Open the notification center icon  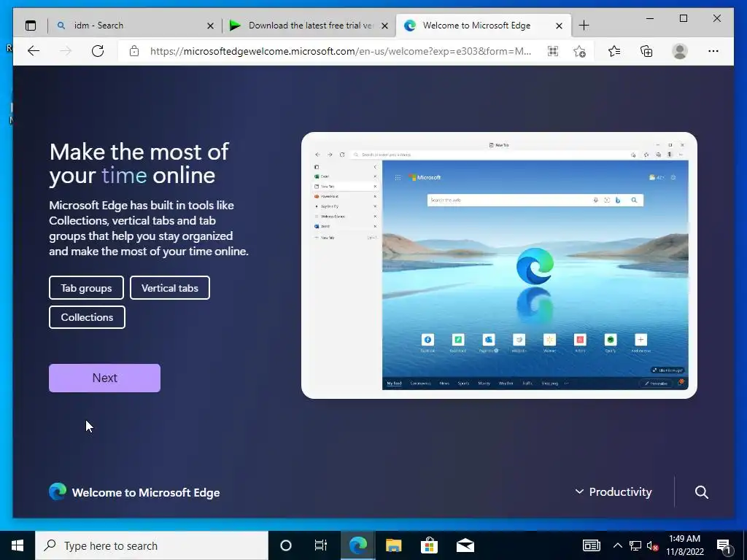click(x=724, y=546)
